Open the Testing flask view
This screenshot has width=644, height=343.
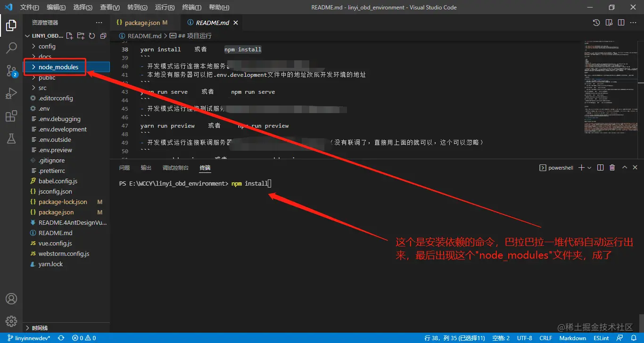pos(11,139)
